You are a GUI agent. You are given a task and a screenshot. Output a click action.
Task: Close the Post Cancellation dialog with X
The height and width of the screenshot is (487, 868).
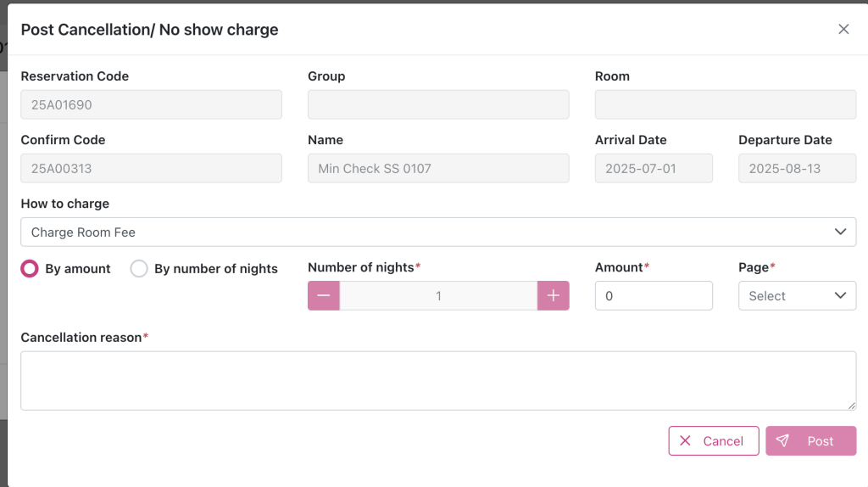tap(843, 29)
